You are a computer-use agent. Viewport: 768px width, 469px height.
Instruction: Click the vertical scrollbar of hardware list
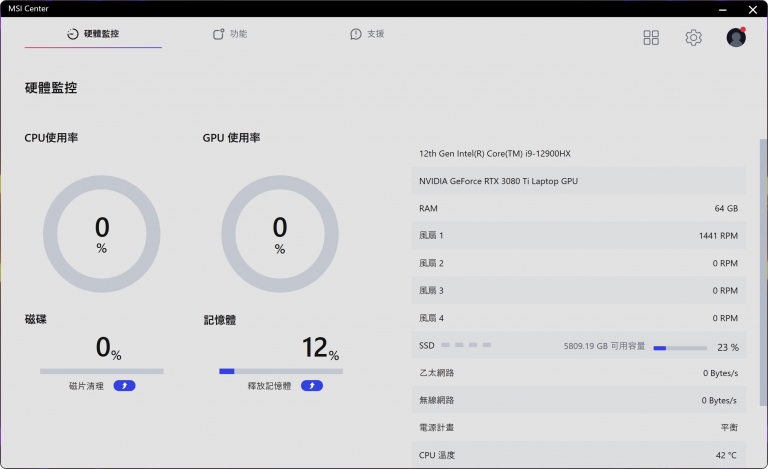(x=763, y=272)
